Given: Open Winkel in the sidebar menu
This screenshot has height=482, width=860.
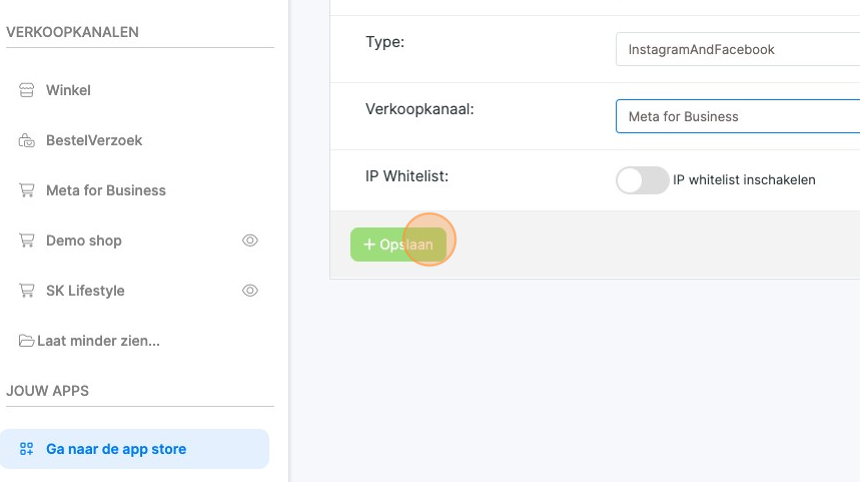Looking at the screenshot, I should pos(68,90).
